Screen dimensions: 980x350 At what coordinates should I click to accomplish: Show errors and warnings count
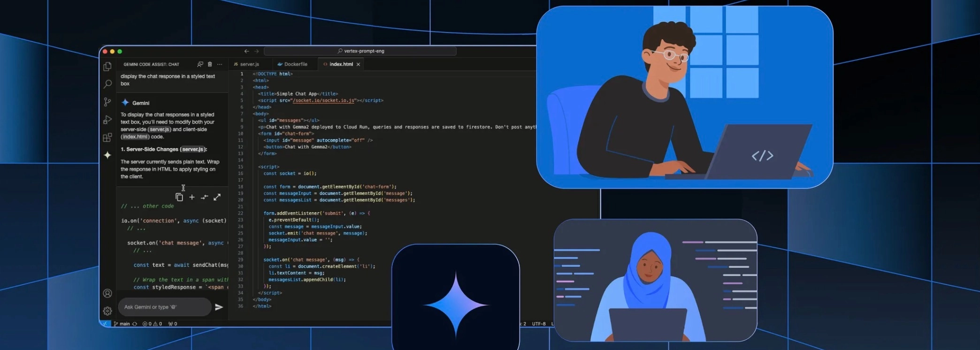[x=152, y=324]
